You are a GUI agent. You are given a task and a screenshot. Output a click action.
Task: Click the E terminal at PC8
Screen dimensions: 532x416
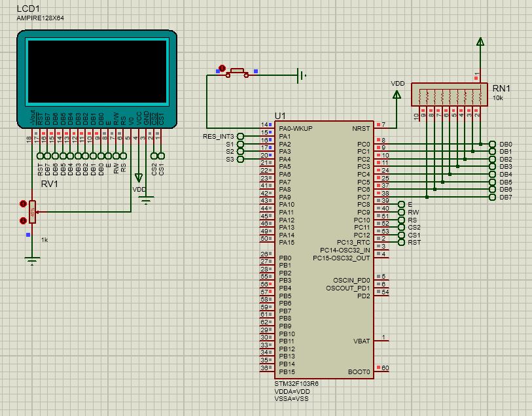(401, 205)
